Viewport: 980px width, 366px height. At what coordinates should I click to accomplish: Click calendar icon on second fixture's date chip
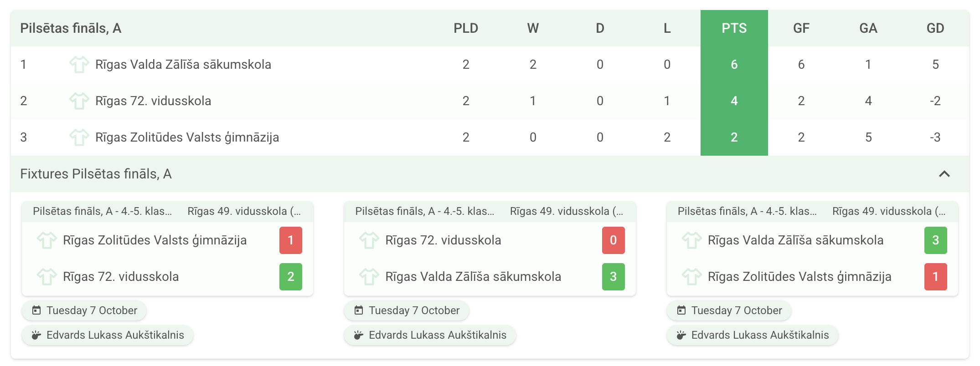[359, 310]
